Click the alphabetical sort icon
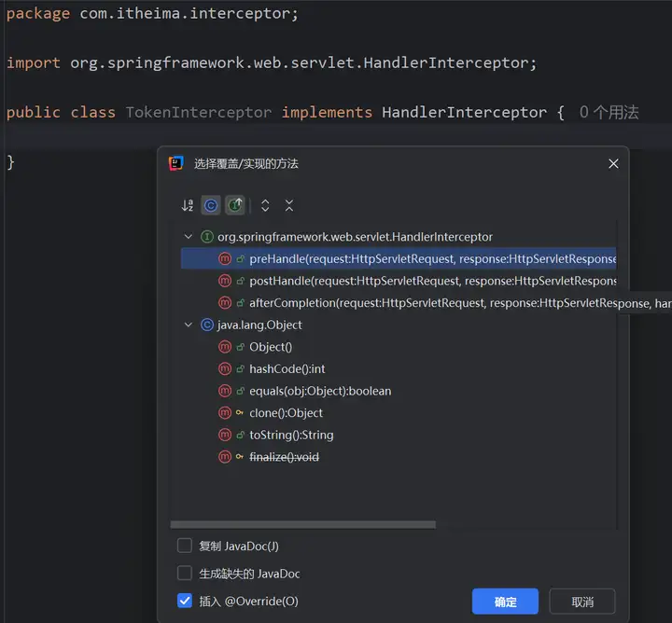Image resolution: width=672 pixels, height=623 pixels. pyautogui.click(x=187, y=205)
